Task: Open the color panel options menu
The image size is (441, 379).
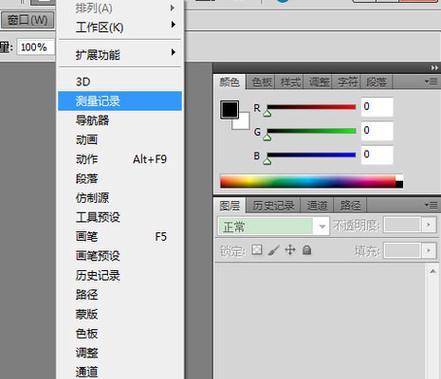Action: 431,81
